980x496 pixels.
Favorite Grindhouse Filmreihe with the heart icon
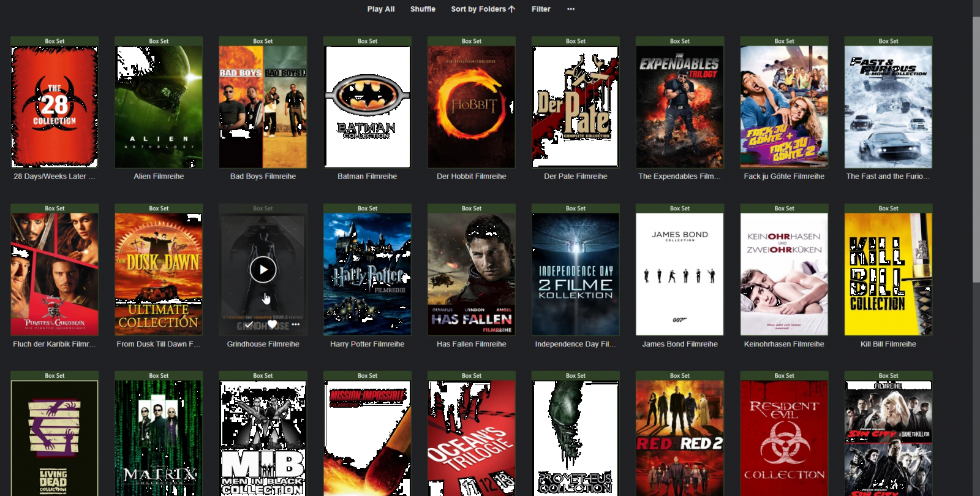click(273, 324)
